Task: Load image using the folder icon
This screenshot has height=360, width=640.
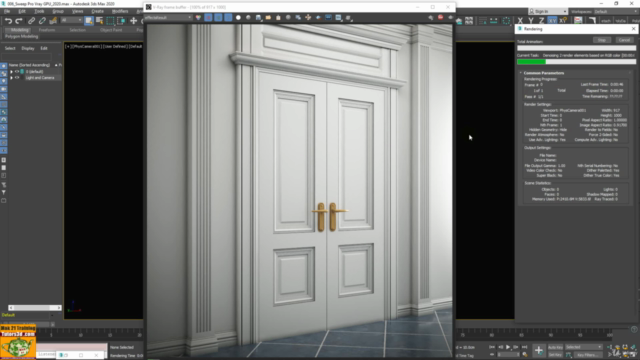Action: [268, 18]
